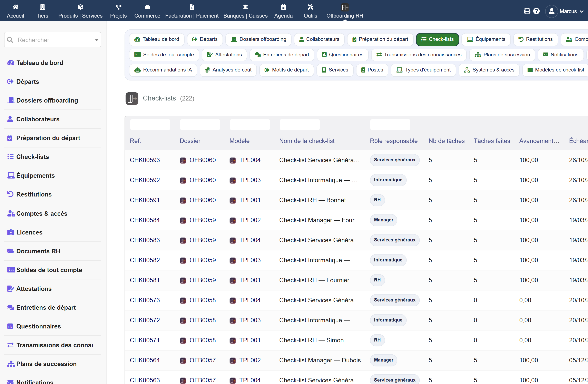Image resolution: width=588 pixels, height=384 pixels.
Task: Open sidebar Plans de succession entry
Action: point(53,364)
